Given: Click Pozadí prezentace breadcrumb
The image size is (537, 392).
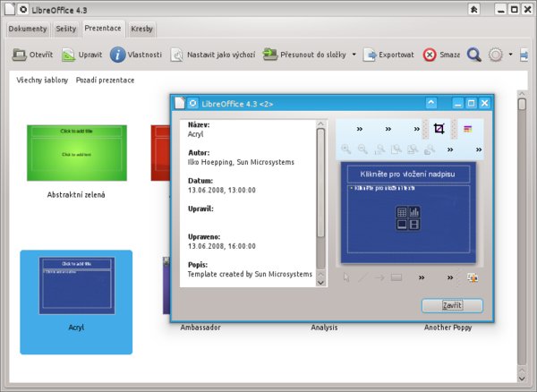Looking at the screenshot, I should click(x=105, y=81).
